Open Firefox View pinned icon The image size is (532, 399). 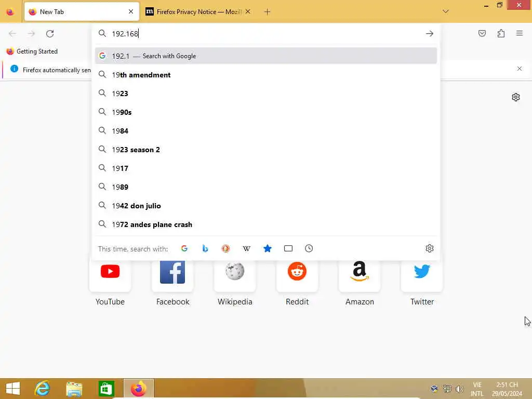pyautogui.click(x=10, y=12)
